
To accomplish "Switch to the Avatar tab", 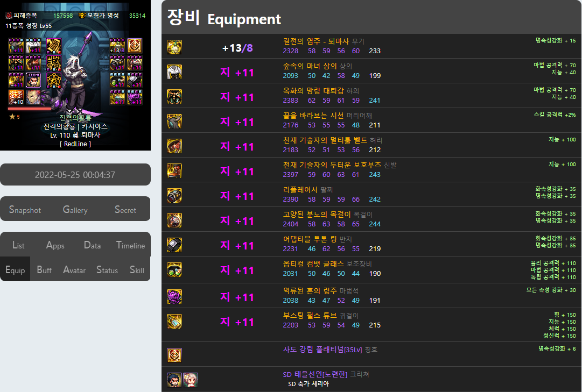I will (x=74, y=270).
